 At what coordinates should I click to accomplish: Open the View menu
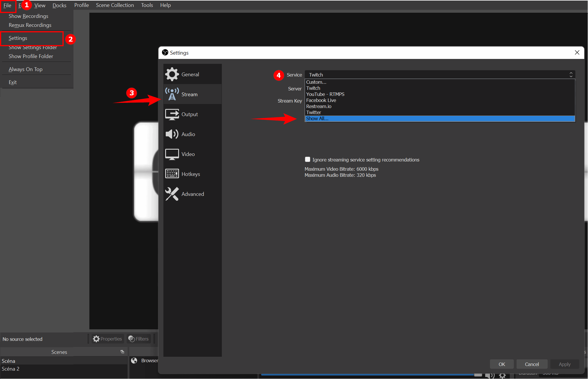[x=40, y=5]
